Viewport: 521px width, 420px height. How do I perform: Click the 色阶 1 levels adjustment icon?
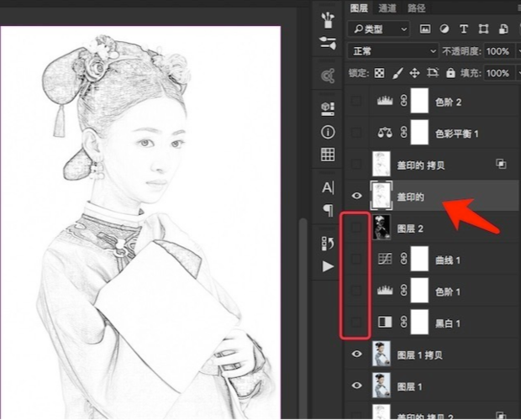[385, 291]
